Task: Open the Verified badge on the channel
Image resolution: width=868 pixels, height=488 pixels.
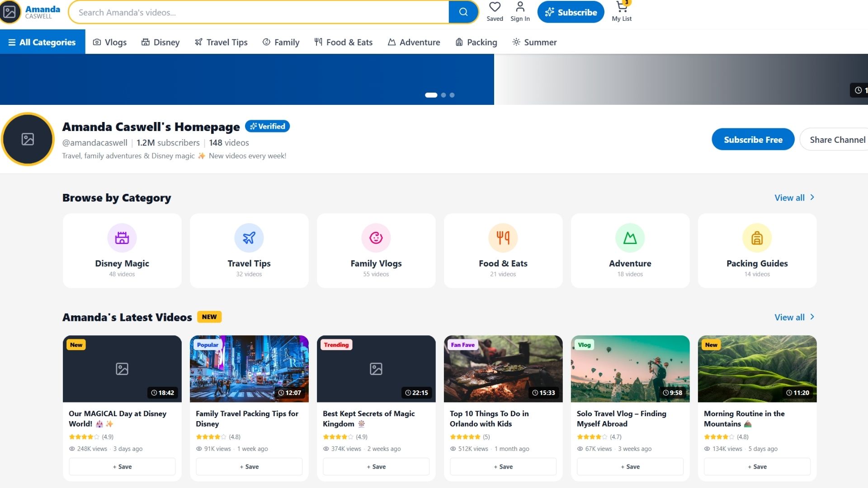Action: pos(267,126)
